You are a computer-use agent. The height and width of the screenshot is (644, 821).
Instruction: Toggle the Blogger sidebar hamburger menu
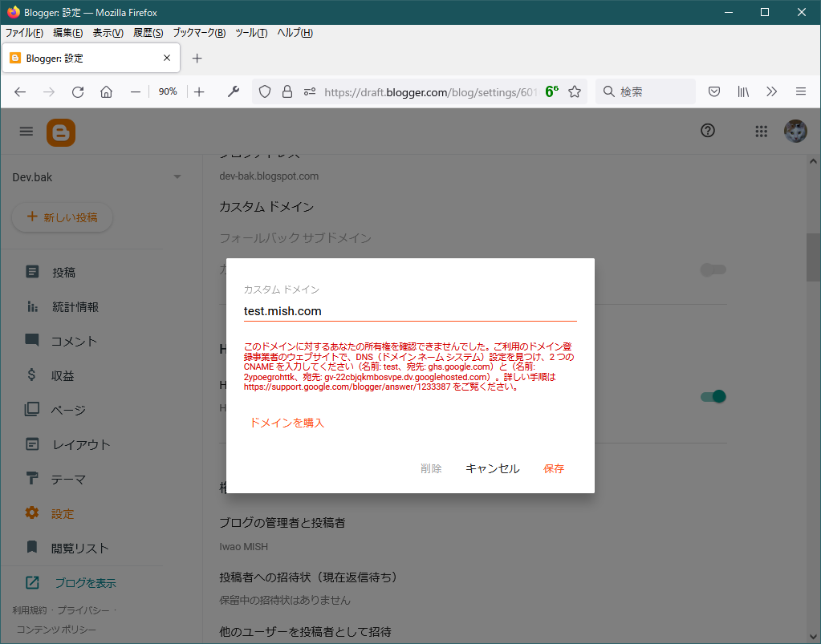tap(26, 132)
